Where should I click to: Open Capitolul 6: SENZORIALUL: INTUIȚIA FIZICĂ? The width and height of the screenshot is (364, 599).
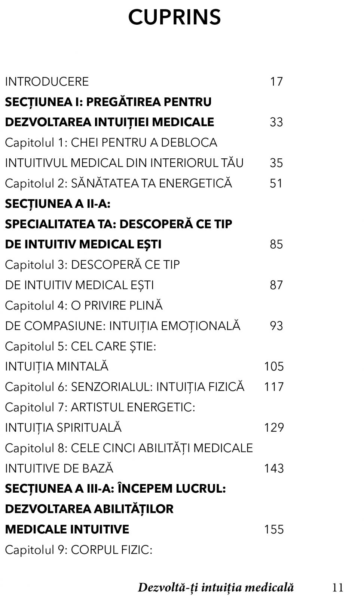click(x=124, y=387)
